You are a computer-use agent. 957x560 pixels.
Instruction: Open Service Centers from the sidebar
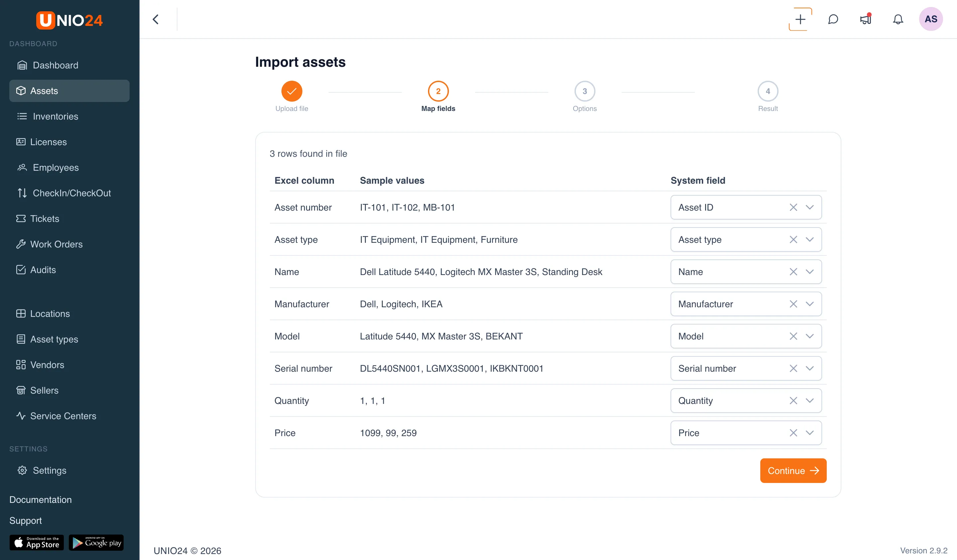click(69, 416)
